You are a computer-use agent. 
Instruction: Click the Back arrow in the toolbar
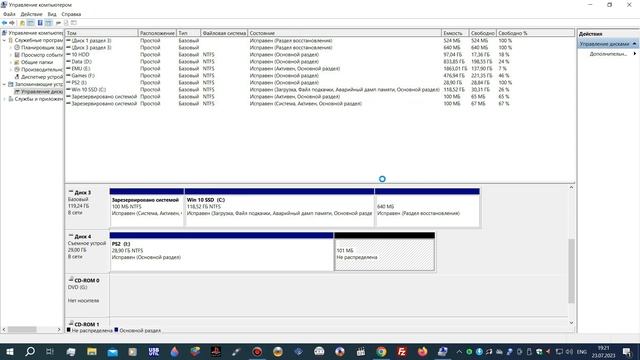click(x=4, y=23)
